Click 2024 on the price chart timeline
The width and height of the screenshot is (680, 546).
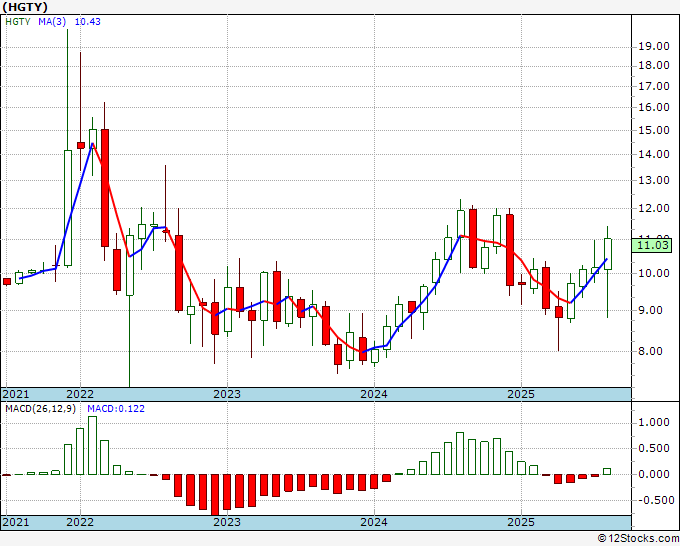[374, 394]
